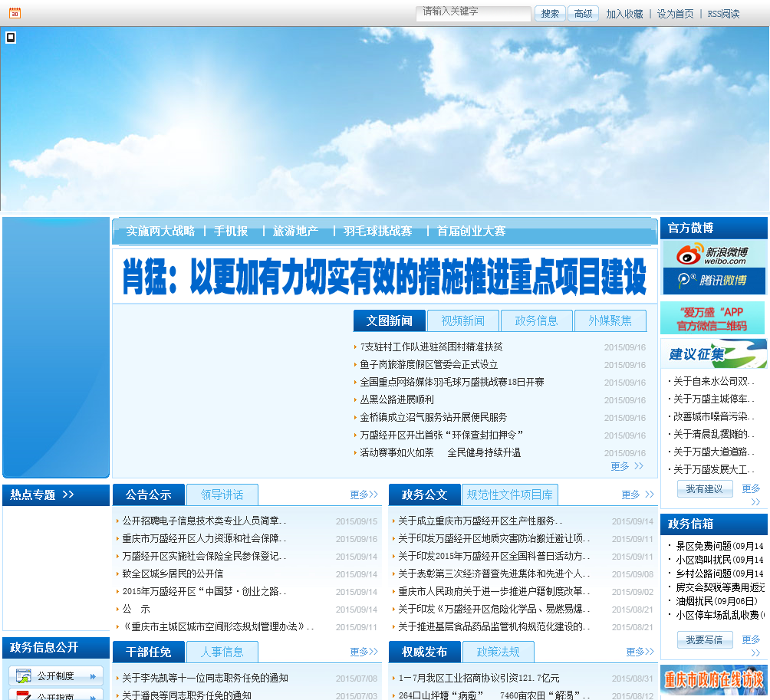Screen dimensions: 770x700
Task: Open the 建议征集 banner image
Action: (x=713, y=353)
